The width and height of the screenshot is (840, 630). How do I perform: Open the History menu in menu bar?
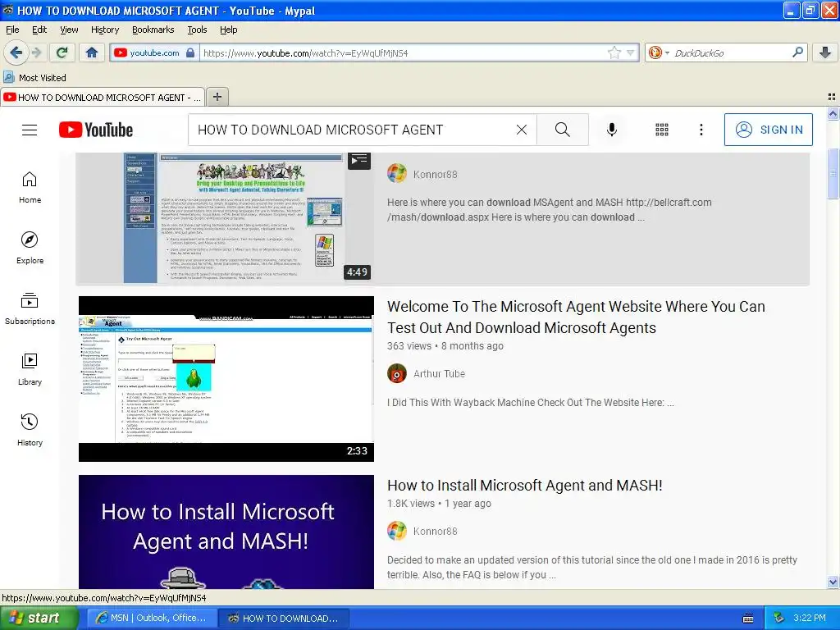coord(104,30)
